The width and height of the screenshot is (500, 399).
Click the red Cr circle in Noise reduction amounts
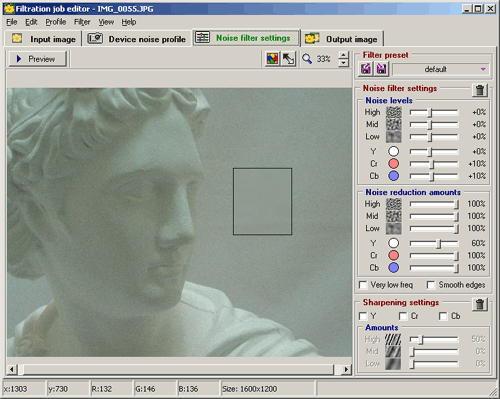click(x=393, y=255)
